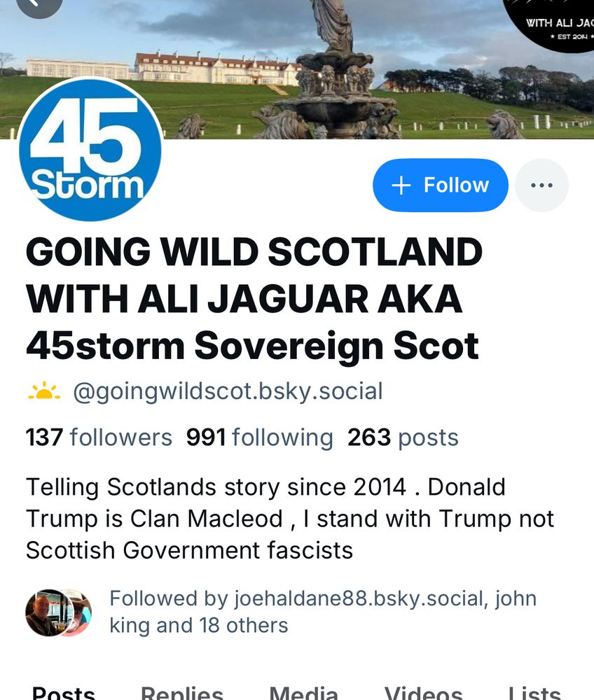594x700 pixels.
Task: Open the three-dot more options menu
Action: pos(541,185)
